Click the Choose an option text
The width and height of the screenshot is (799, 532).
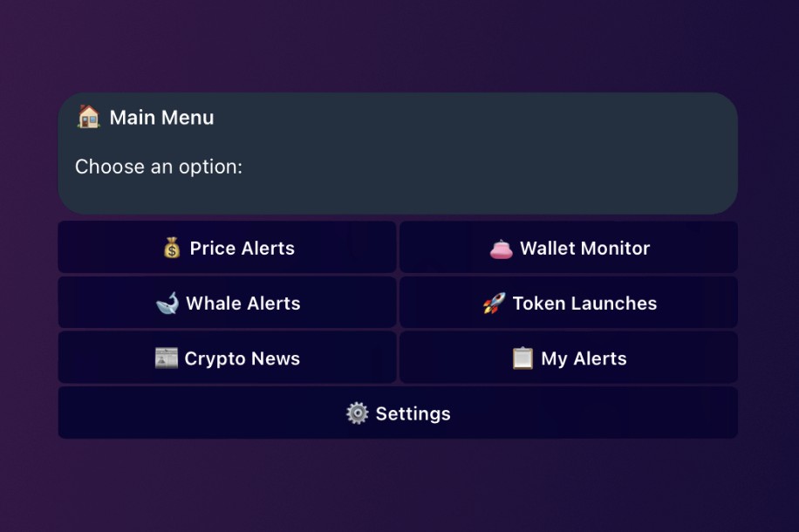coord(159,167)
